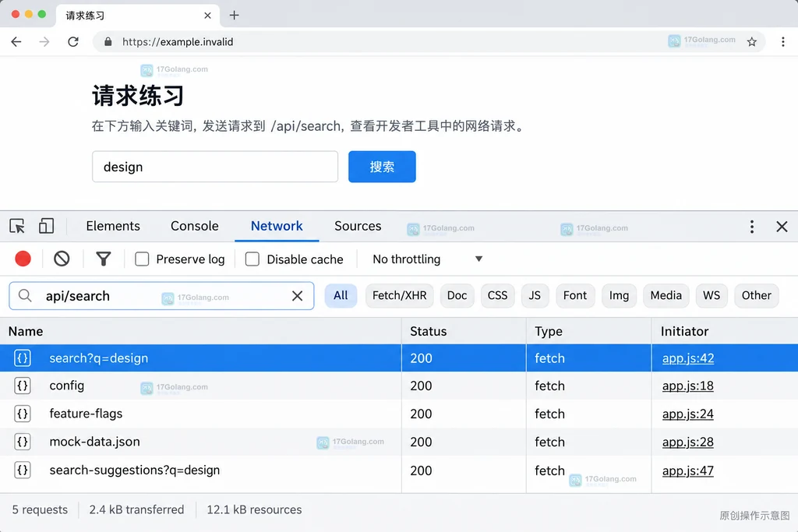Filter requests by Fetch/XHR
This screenshot has height=532, width=798.
point(400,295)
